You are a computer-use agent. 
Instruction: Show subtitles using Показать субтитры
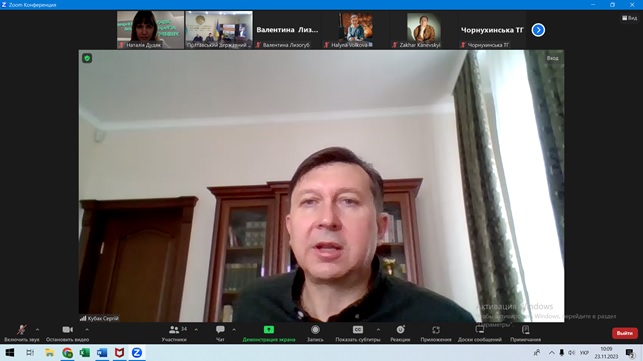(358, 333)
